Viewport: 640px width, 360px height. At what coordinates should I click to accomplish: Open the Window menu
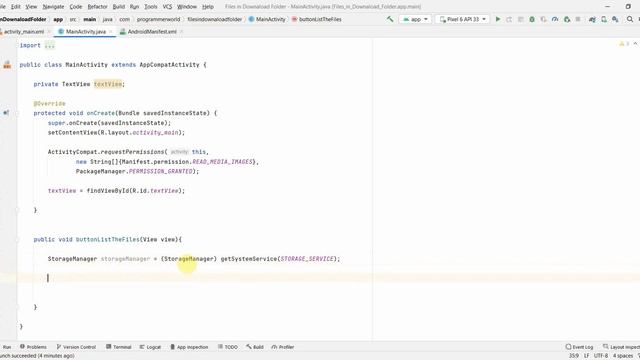187,7
